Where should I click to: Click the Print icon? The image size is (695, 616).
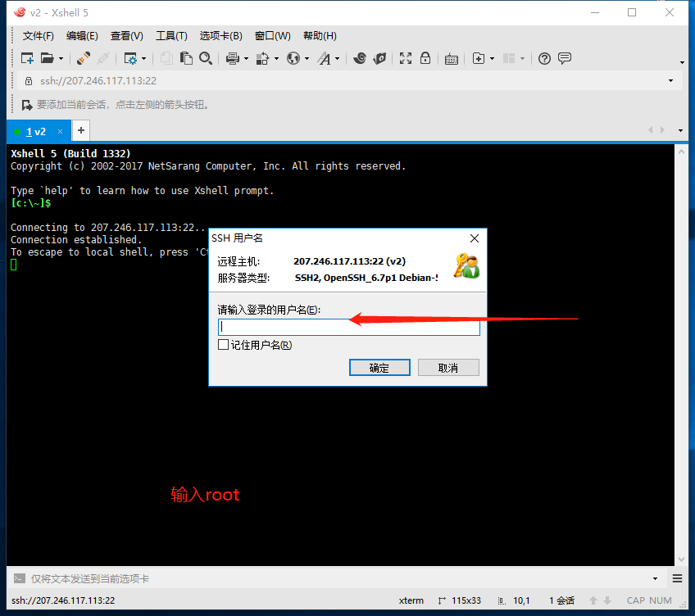coord(233,58)
